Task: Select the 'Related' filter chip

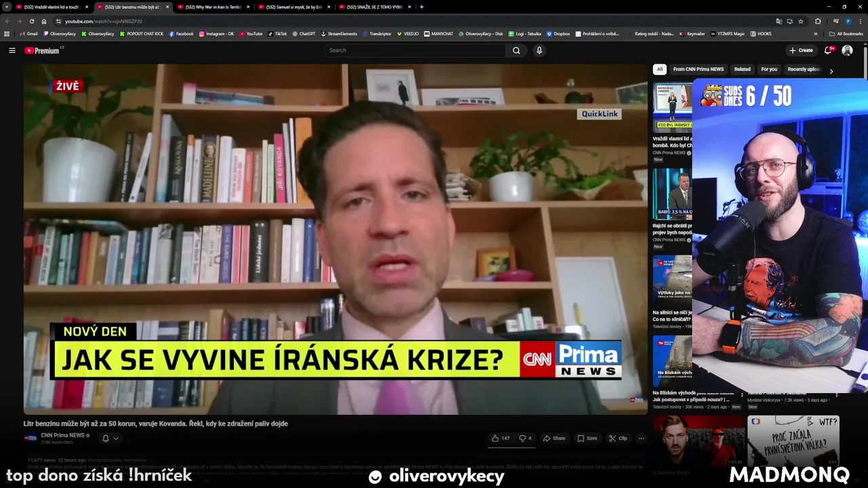Action: tap(743, 69)
